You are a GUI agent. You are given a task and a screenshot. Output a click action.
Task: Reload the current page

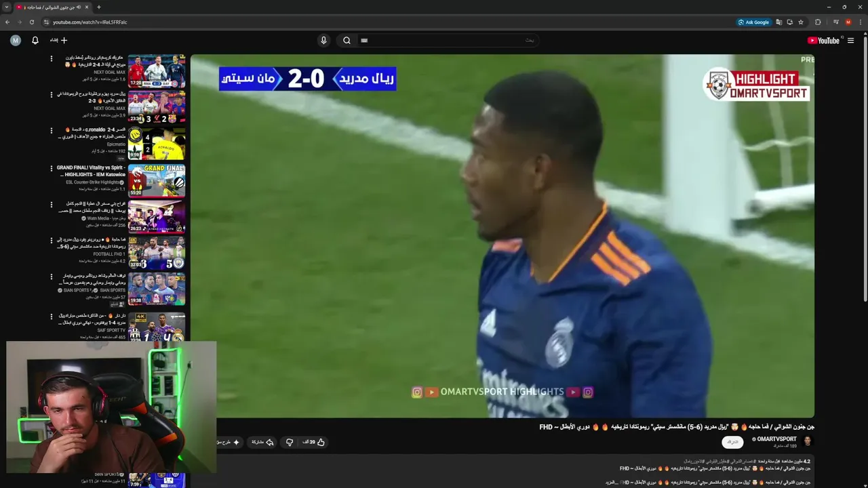[x=32, y=22]
